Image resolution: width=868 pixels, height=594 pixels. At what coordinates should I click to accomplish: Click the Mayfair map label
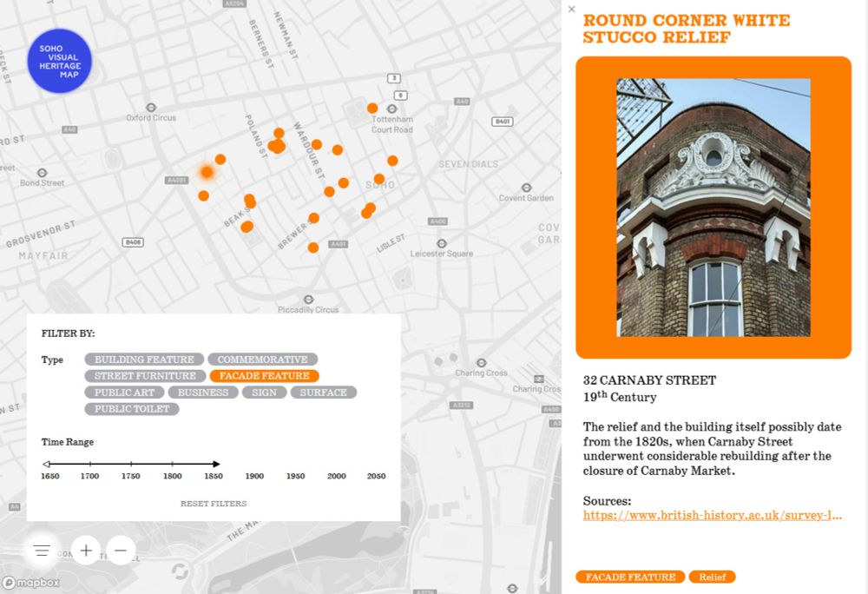tap(43, 256)
